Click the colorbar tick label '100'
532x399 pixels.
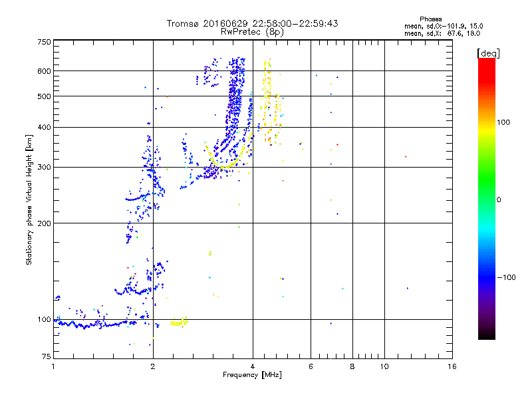[x=503, y=122]
